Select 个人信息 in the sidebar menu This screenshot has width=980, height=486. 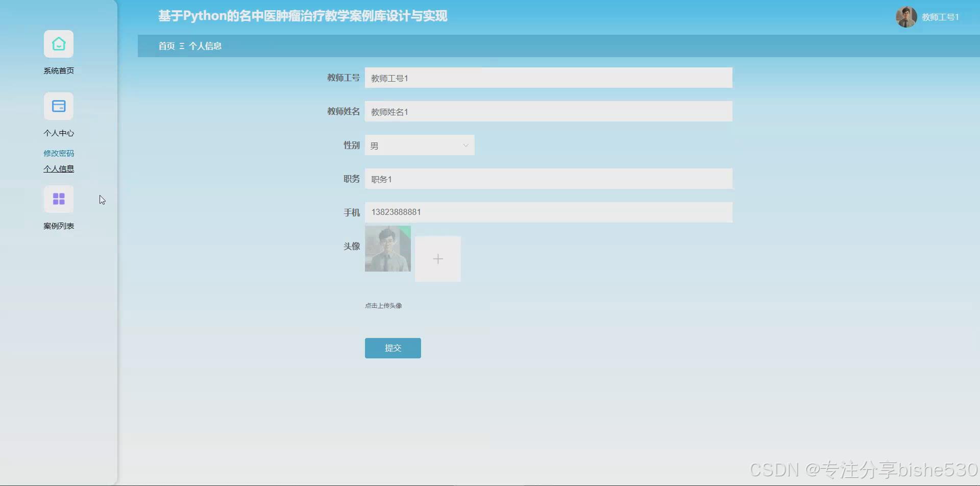tap(58, 168)
